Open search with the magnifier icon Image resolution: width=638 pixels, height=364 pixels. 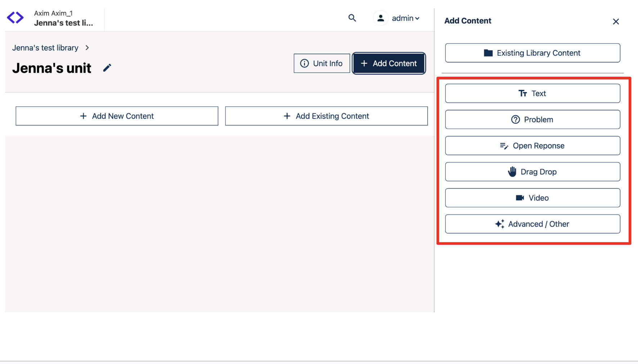pos(352,18)
